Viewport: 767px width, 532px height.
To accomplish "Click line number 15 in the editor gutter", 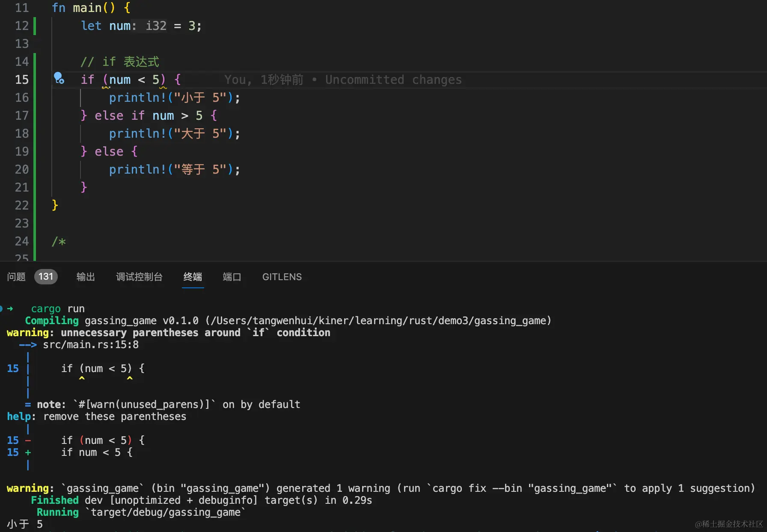I will tap(22, 80).
